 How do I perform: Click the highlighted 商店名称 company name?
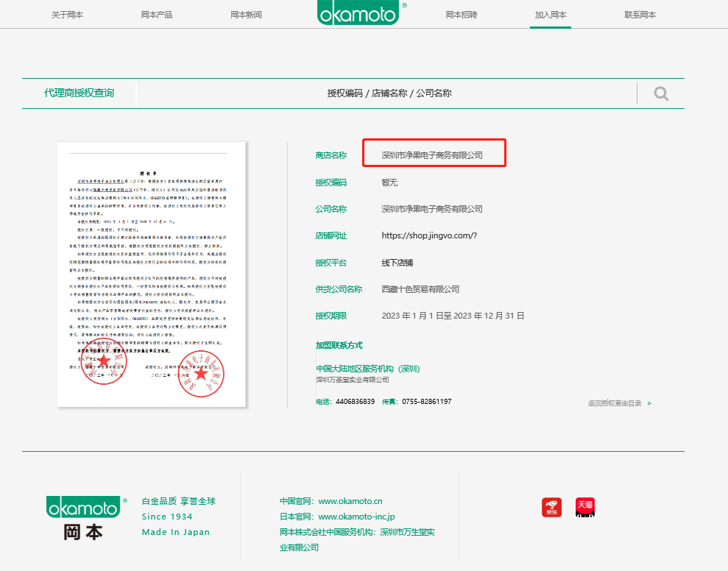(432, 155)
